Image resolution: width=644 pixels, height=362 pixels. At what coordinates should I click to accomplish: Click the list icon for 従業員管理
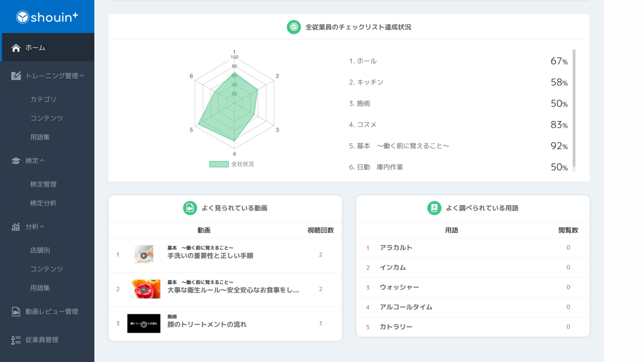tap(15, 340)
